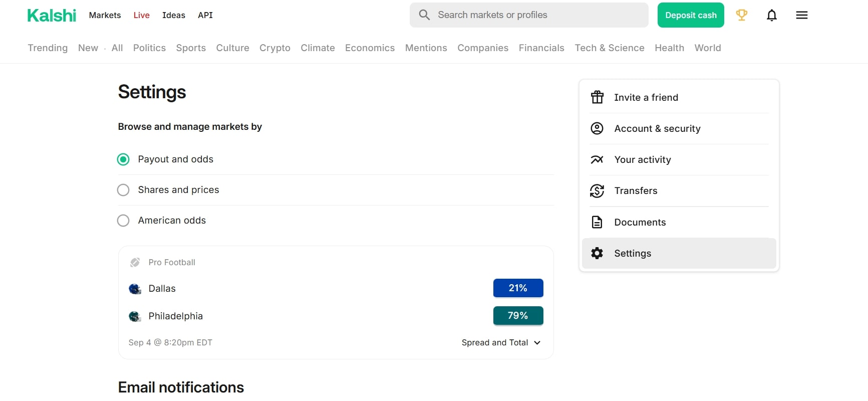Click the Dallas helmet icon
The image size is (868, 401).
[135, 289]
